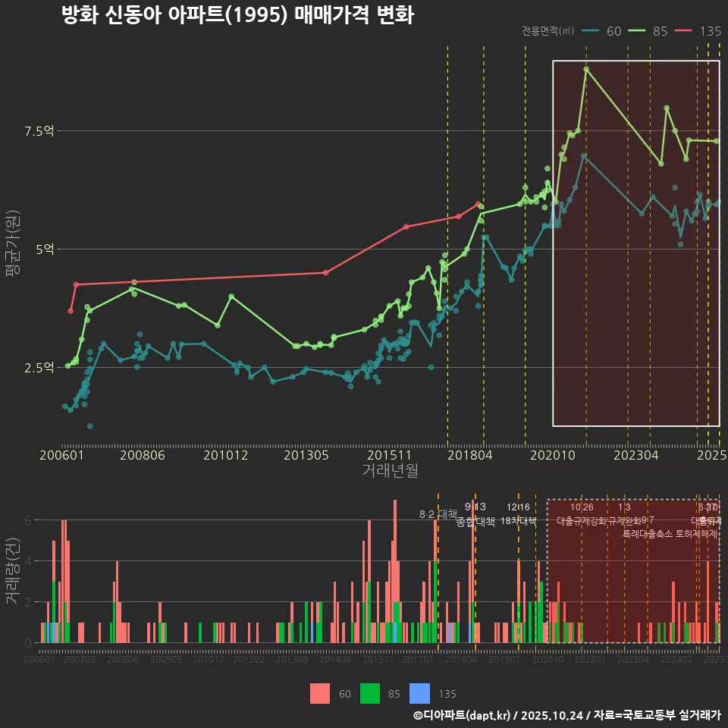Click the 7.5억 y-axis label
This screenshot has width=728, height=728.
click(x=39, y=131)
